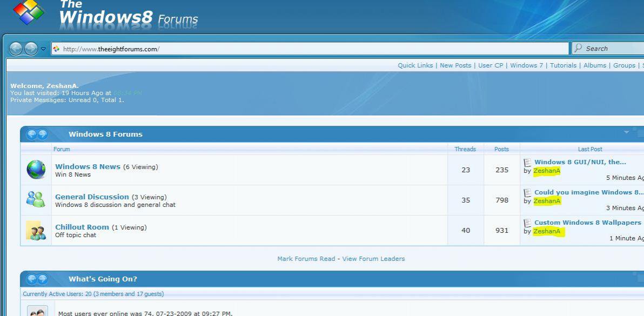
Task: Open the Chillout Room forum
Action: (x=82, y=227)
